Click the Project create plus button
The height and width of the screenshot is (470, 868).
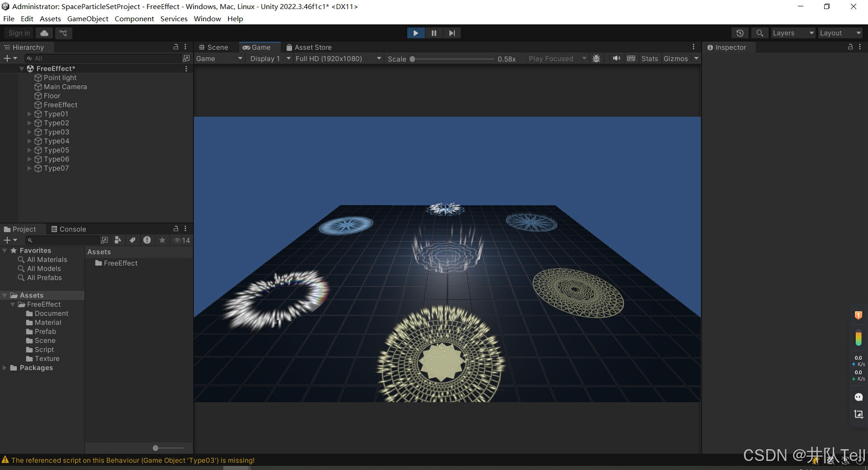[10, 240]
